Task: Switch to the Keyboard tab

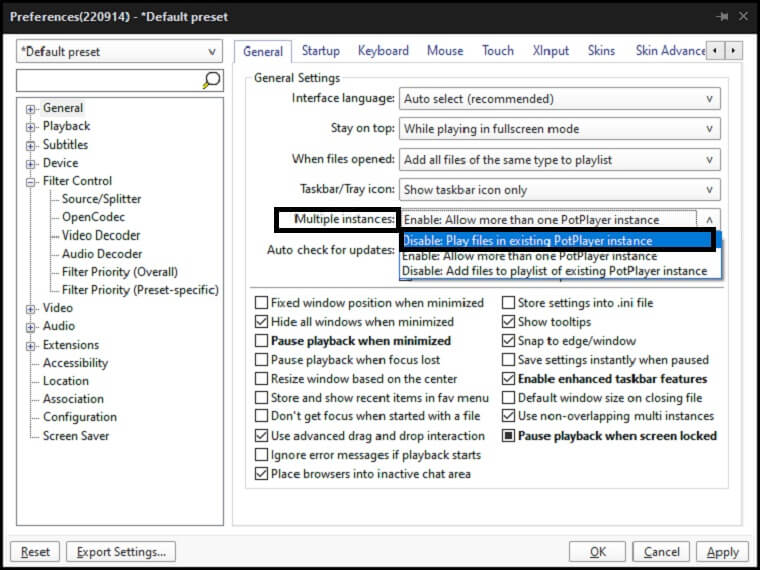Action: (383, 51)
